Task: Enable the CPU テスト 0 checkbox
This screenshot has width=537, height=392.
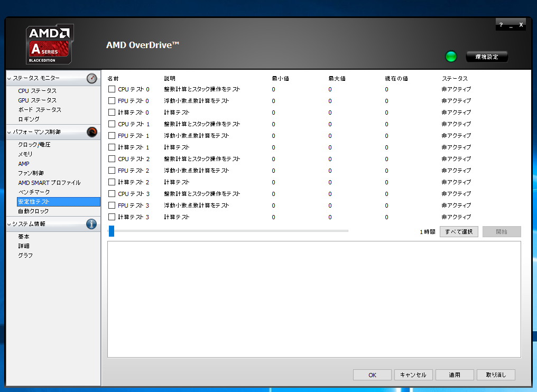Action: coord(112,89)
